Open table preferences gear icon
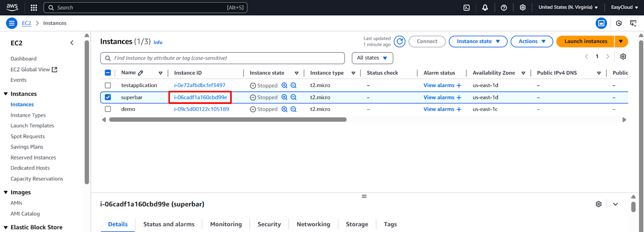 pos(623,57)
